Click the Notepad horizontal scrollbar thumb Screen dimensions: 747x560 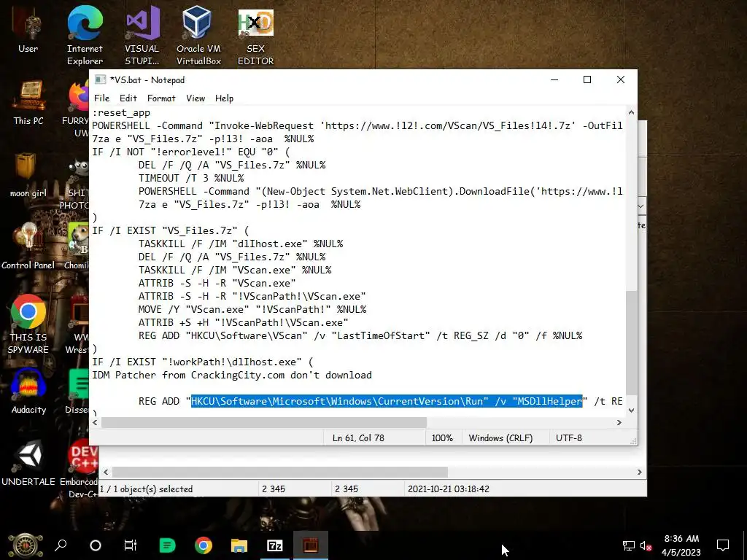pyautogui.click(x=264, y=422)
